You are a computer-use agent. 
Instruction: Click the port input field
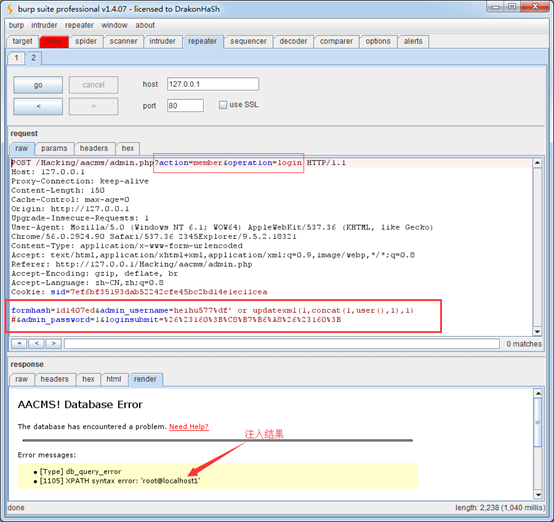185,105
